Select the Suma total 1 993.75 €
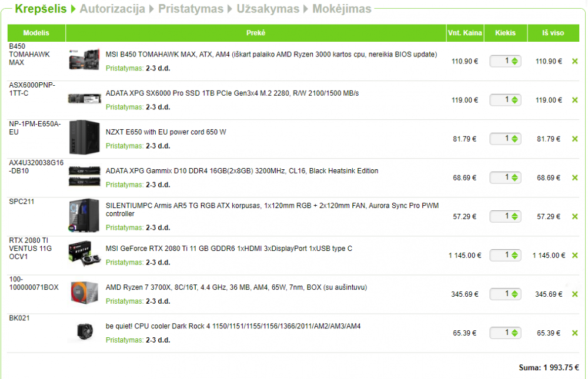Viewport: 588px width, 379px height. click(x=549, y=368)
